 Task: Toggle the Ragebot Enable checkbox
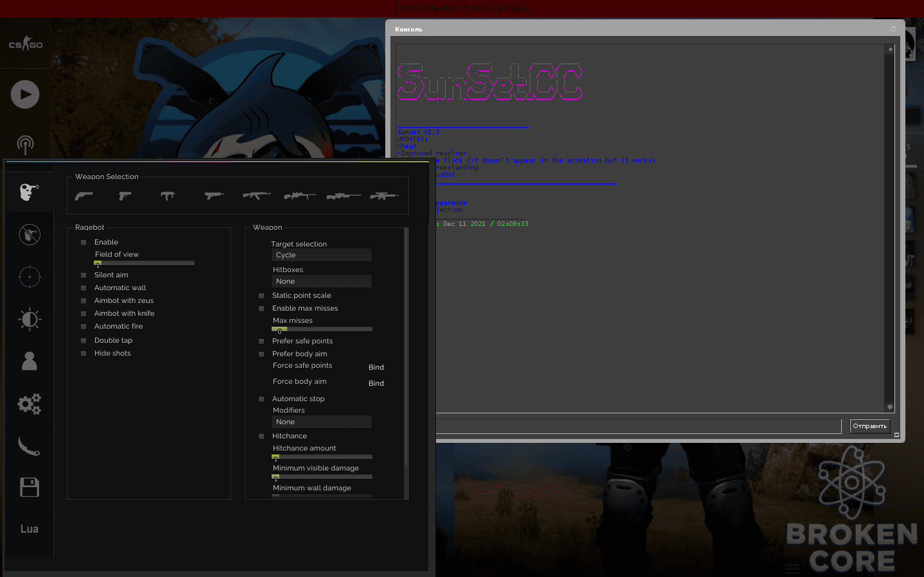[83, 243]
